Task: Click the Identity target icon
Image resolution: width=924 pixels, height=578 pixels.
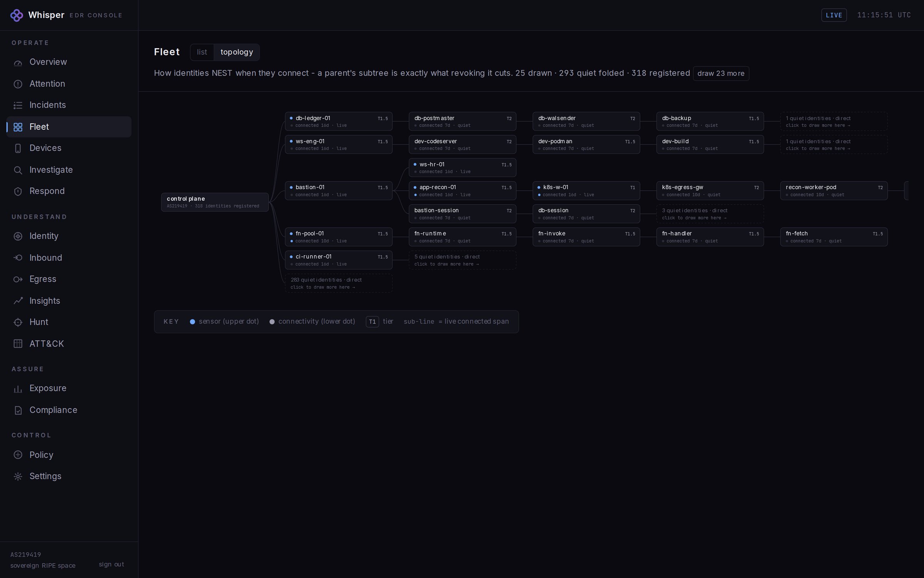Action: coord(18,236)
